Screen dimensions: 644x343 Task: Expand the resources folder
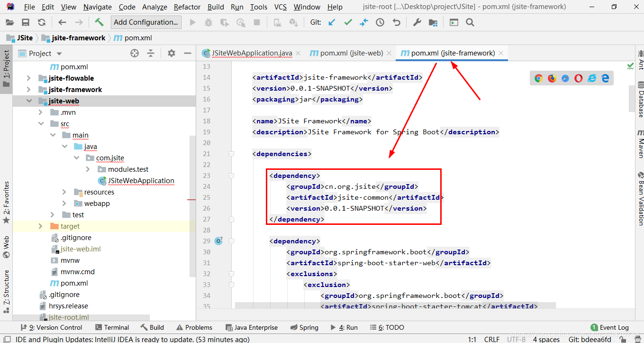[x=64, y=192]
